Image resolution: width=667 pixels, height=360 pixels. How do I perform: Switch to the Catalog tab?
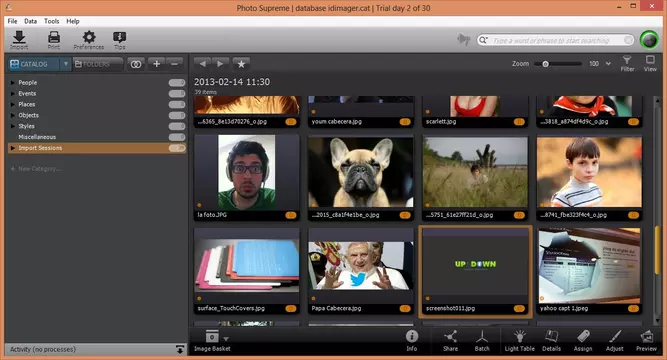pyautogui.click(x=34, y=64)
